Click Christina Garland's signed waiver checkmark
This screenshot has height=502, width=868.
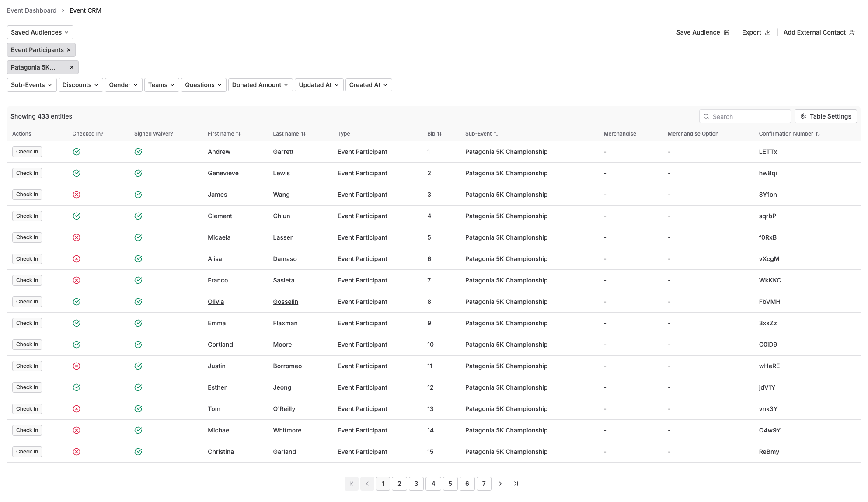click(x=138, y=452)
